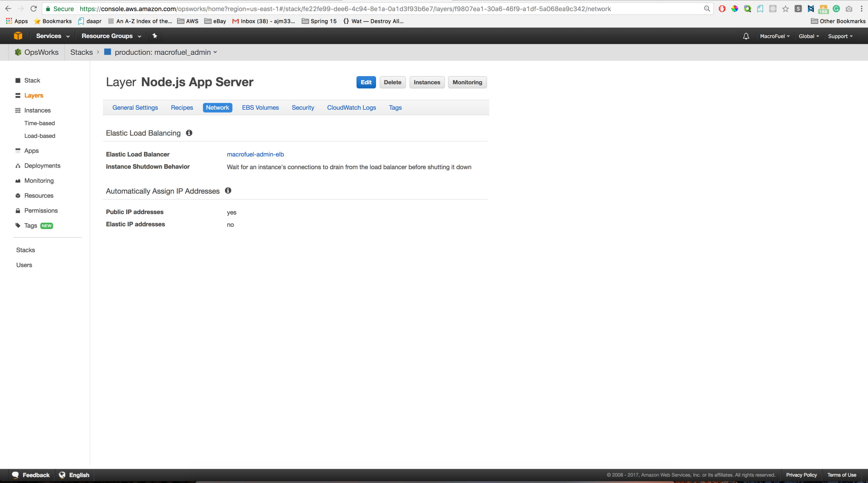This screenshot has width=868, height=483.
Task: Open MacroFuel account dropdown
Action: point(775,36)
